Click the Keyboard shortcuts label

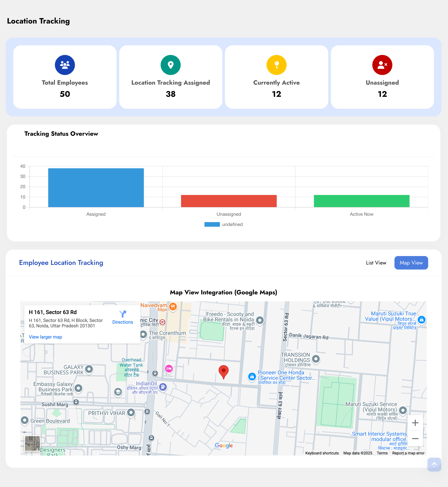coord(322,453)
